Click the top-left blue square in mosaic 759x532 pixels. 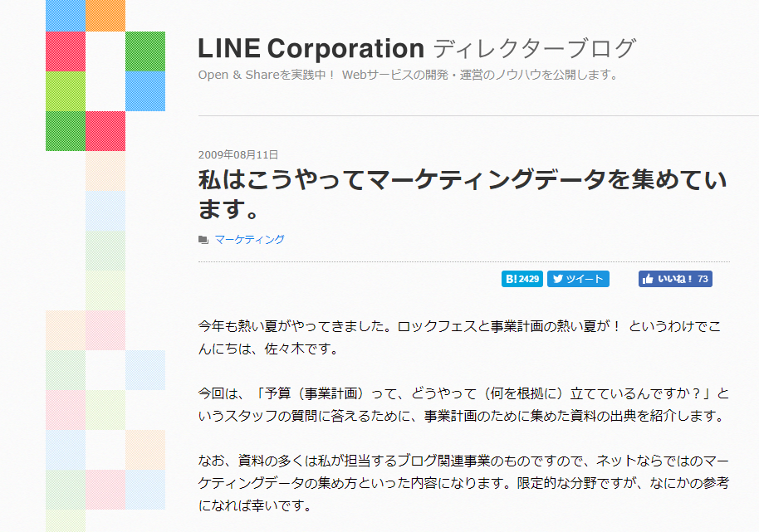coord(66,16)
